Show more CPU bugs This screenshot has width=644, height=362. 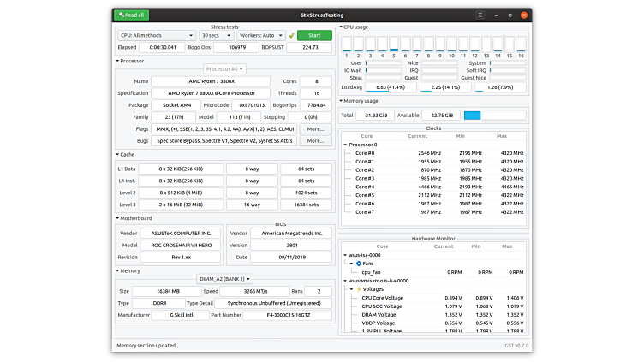click(314, 140)
